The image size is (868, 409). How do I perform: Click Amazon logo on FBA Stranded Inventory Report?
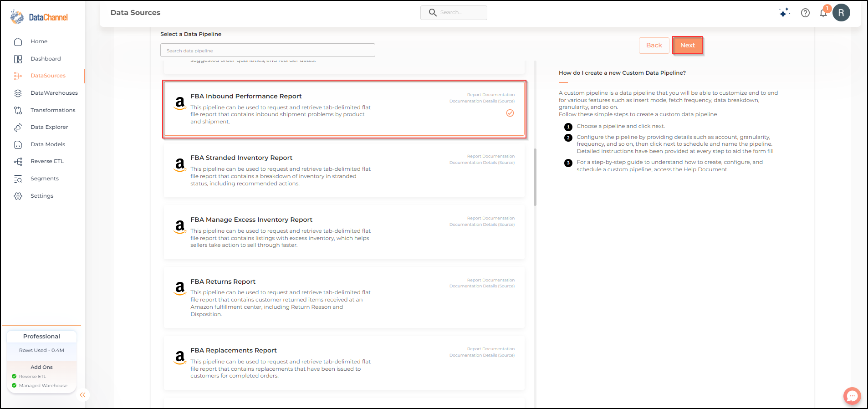180,164
